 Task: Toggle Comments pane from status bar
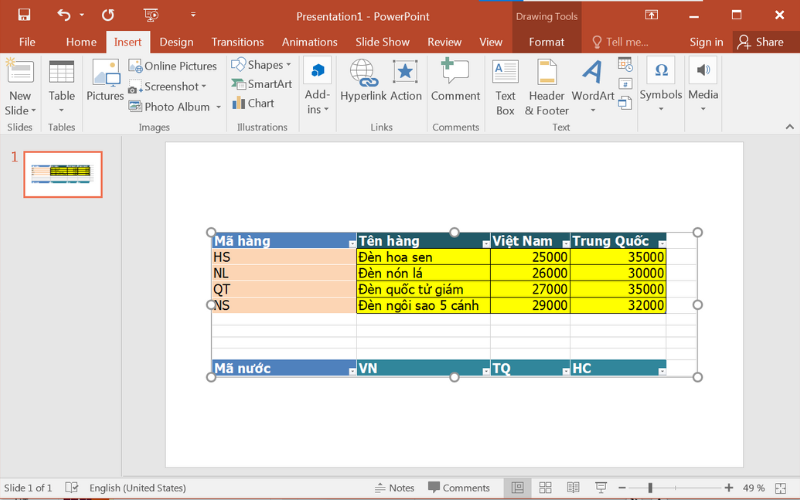click(x=458, y=488)
